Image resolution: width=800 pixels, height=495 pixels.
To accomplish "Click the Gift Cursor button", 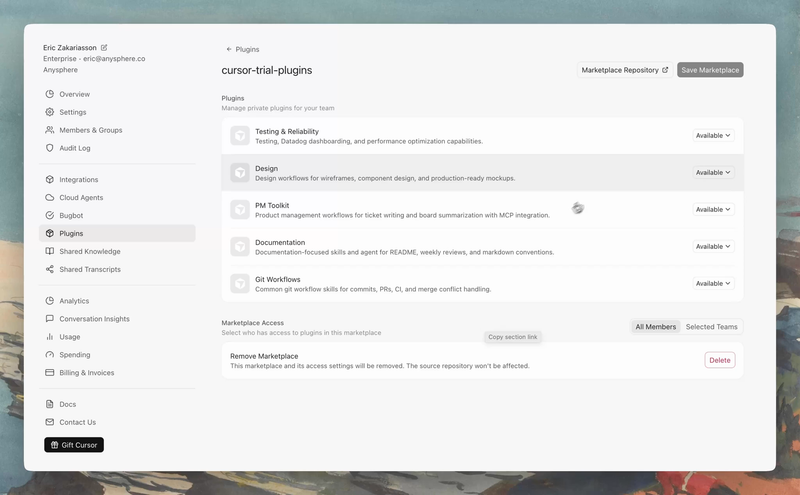I will [74, 445].
